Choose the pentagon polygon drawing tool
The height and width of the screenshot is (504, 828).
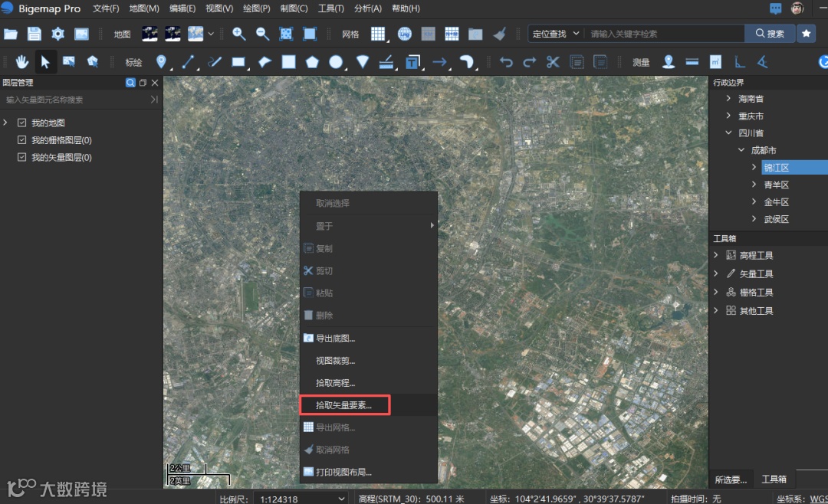click(312, 62)
